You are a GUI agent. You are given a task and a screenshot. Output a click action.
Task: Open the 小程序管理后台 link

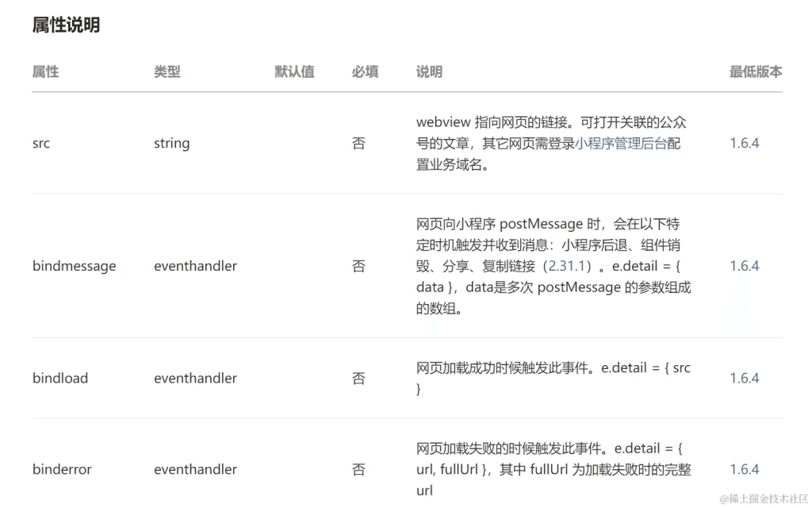[x=624, y=144]
